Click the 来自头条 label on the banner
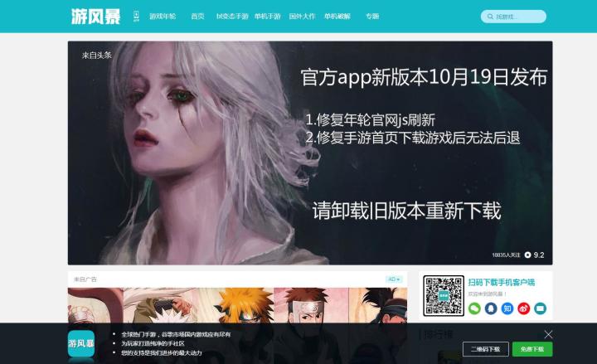Image resolution: width=597 pixels, height=364 pixels. click(97, 56)
